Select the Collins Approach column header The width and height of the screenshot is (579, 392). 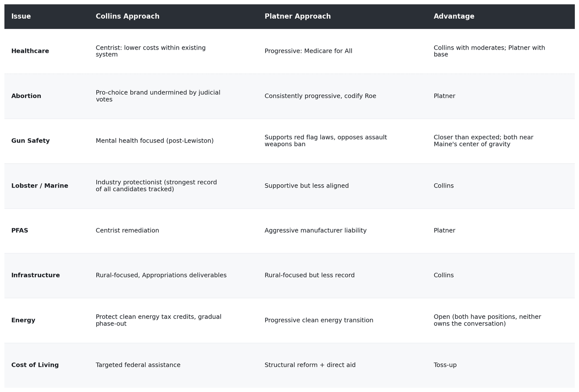(127, 17)
